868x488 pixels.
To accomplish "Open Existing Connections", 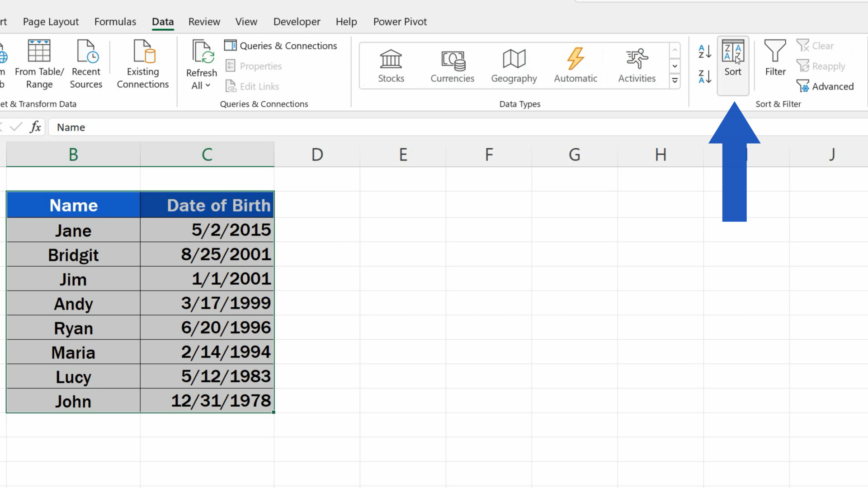I will pos(142,65).
